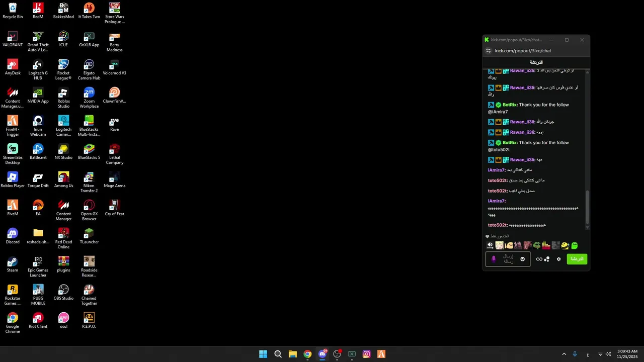Click the first BotRix username in chat
This screenshot has height=362, width=644.
pyautogui.click(x=510, y=105)
